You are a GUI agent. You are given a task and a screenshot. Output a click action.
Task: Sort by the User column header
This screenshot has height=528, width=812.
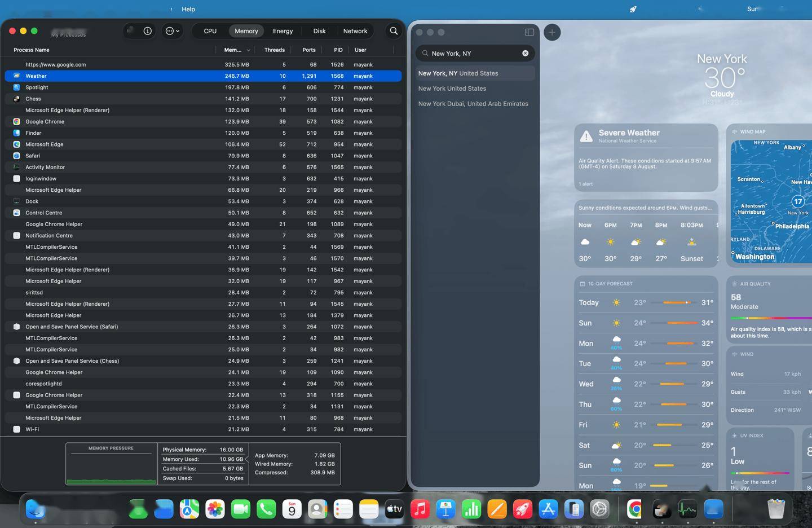360,50
